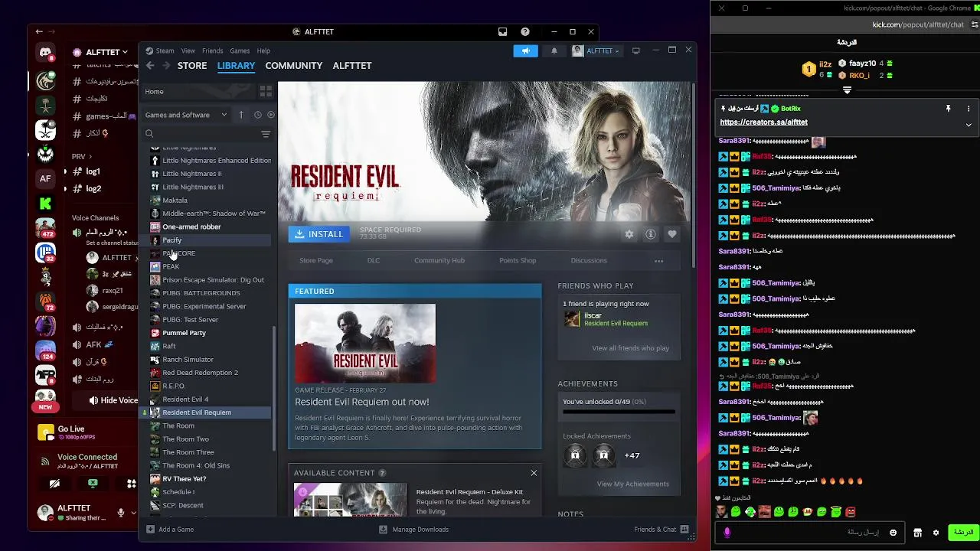Click View My Achievements
The height and width of the screenshot is (551, 980).
pos(632,484)
